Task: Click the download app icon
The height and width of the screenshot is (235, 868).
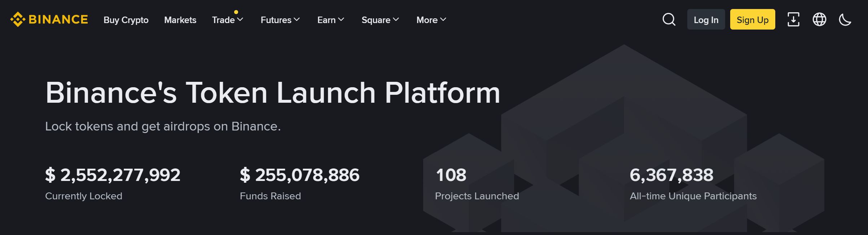Action: (x=793, y=19)
